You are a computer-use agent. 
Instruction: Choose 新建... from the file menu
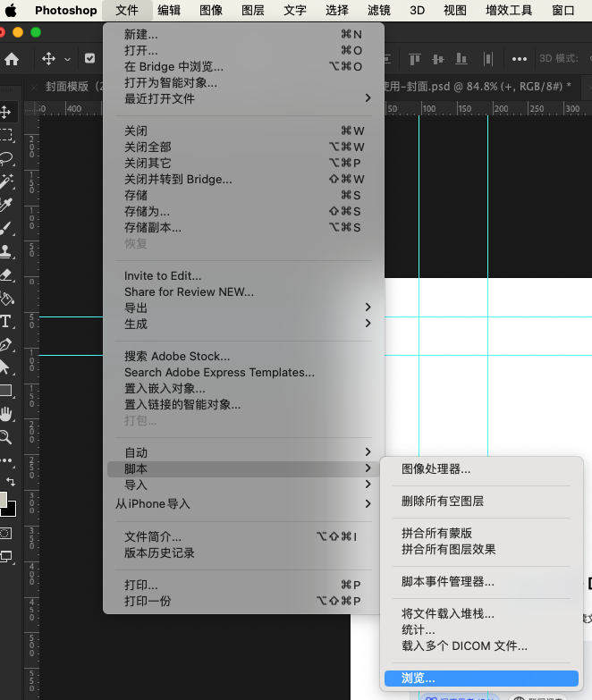coord(243,34)
